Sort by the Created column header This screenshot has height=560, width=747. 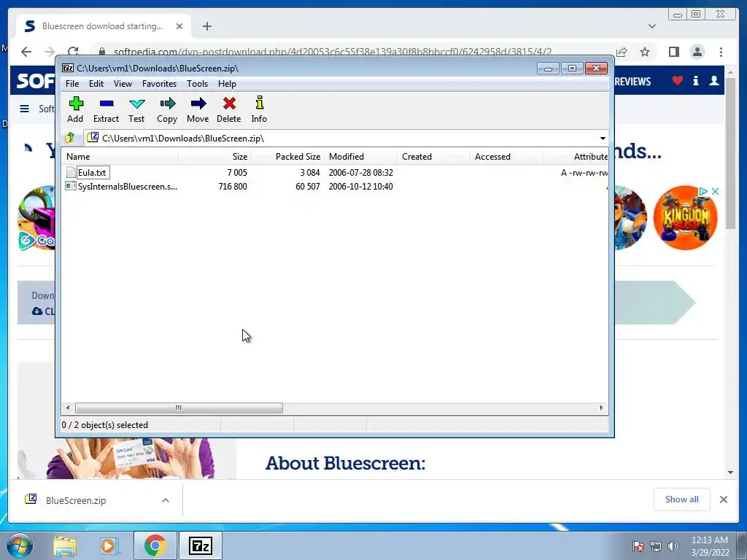point(433,157)
